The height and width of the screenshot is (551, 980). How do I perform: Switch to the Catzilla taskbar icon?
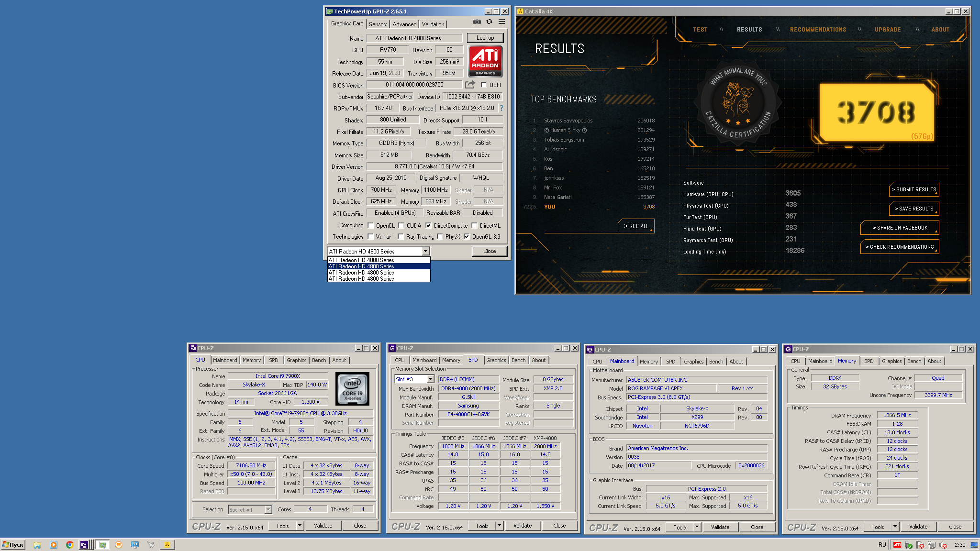point(167,545)
